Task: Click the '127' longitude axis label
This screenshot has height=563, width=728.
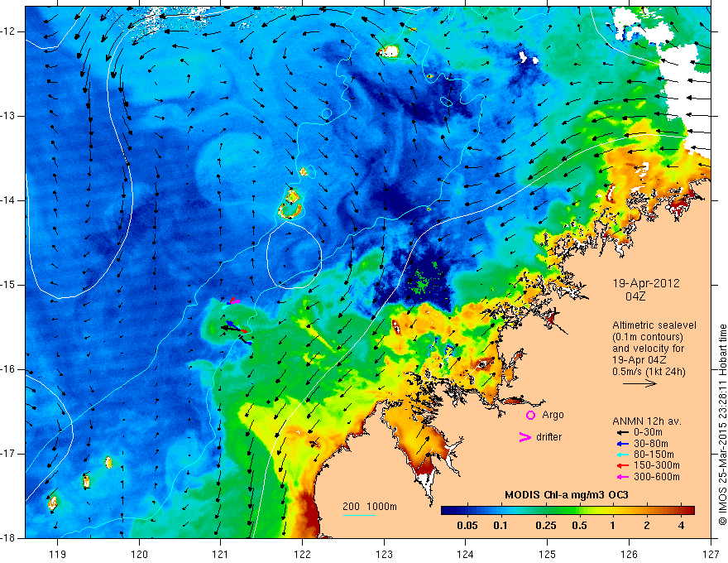Action: [x=711, y=554]
